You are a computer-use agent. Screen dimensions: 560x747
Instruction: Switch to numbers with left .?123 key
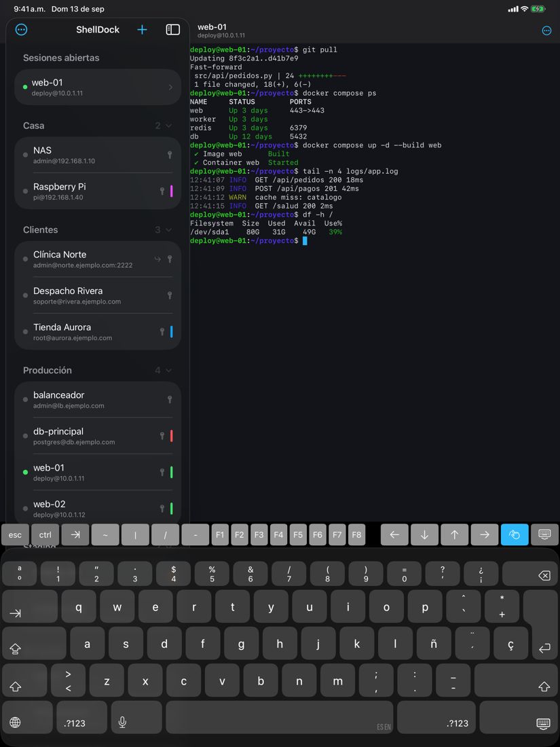(x=82, y=717)
